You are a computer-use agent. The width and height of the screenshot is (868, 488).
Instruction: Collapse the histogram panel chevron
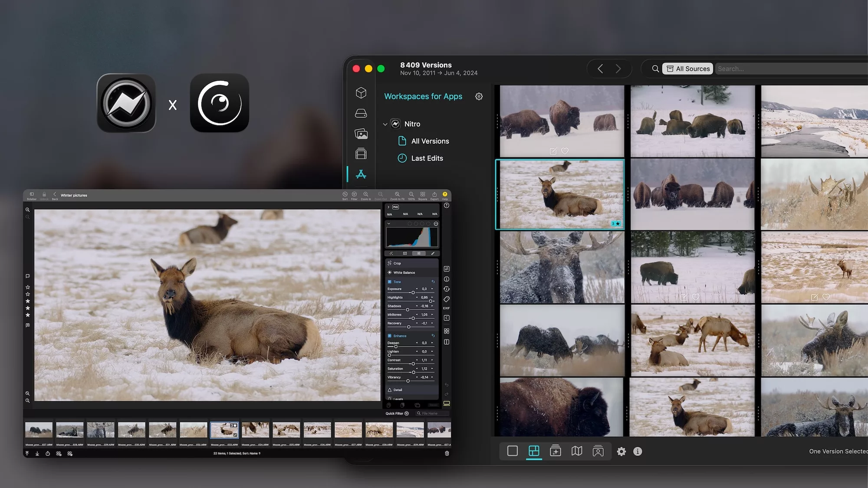point(388,224)
